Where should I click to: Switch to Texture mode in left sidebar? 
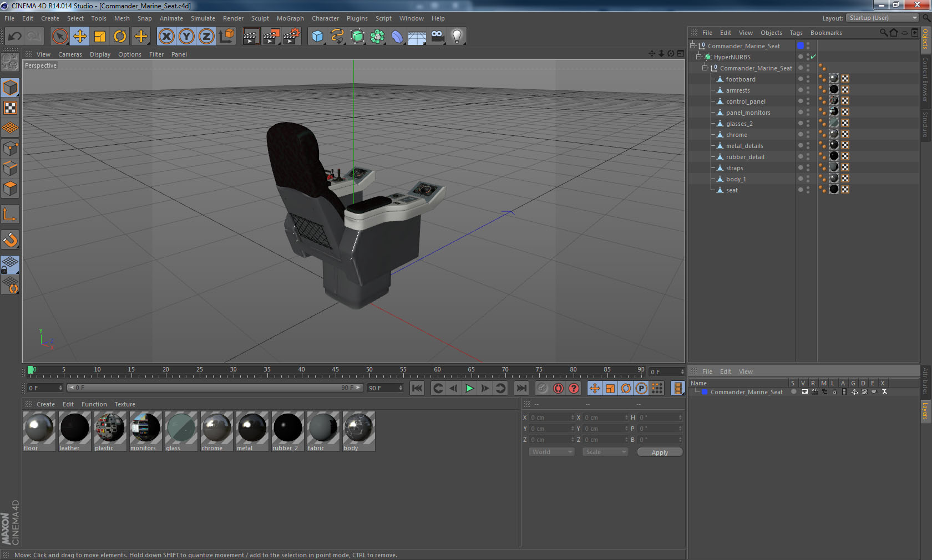(x=11, y=108)
